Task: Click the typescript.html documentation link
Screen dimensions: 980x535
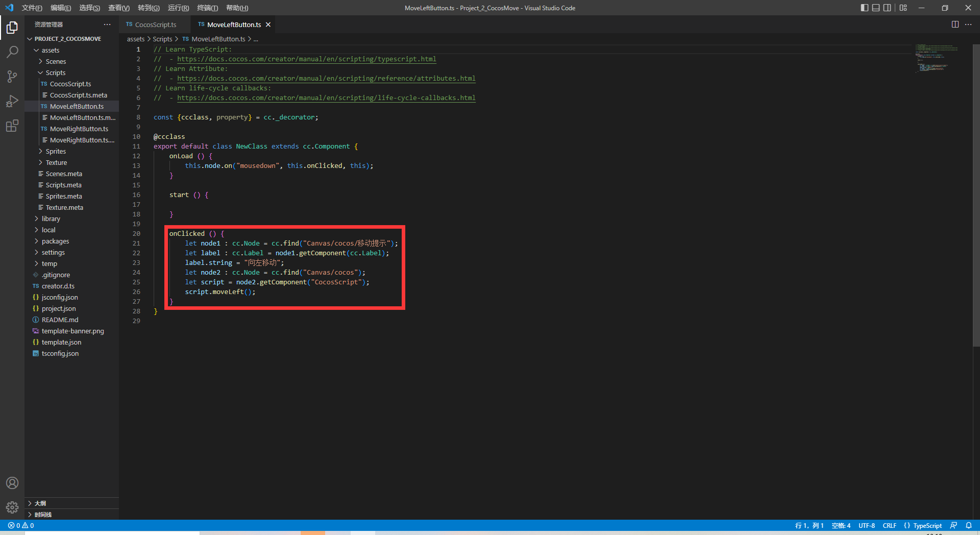Action: [x=306, y=59]
